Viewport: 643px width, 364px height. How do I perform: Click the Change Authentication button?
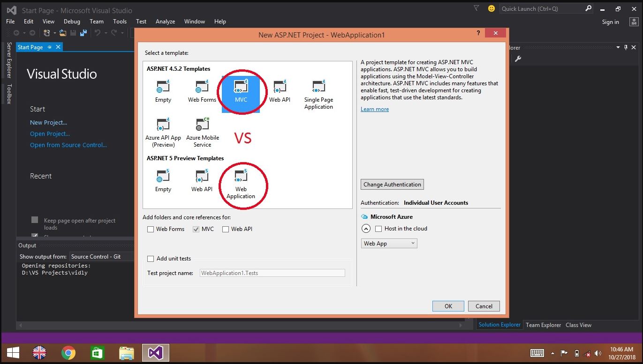pyautogui.click(x=392, y=184)
